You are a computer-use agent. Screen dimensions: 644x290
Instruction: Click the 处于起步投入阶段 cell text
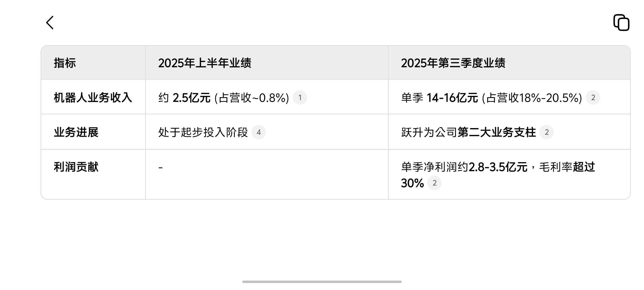click(203, 132)
